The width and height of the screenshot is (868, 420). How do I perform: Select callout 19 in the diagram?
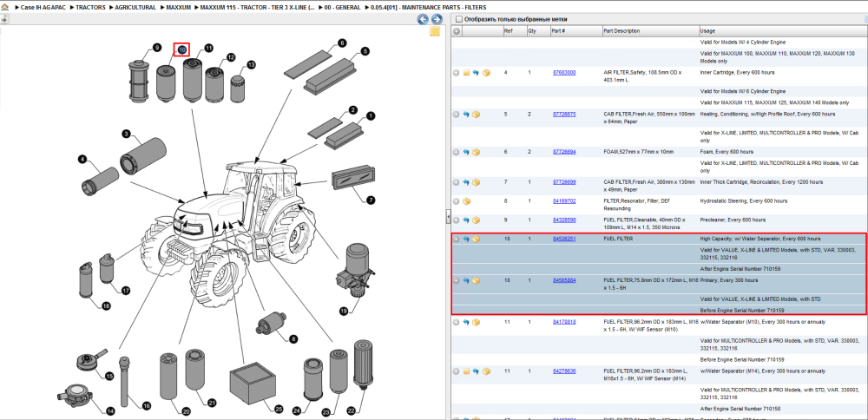(x=343, y=312)
